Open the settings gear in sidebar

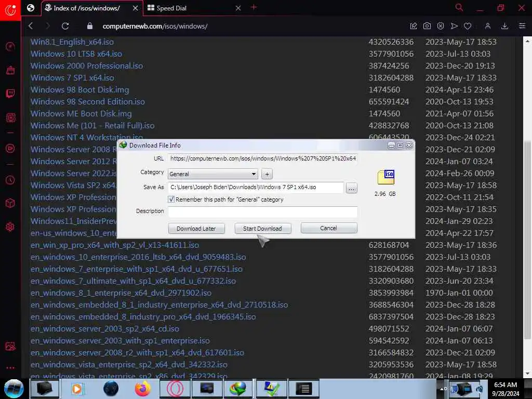10,227
